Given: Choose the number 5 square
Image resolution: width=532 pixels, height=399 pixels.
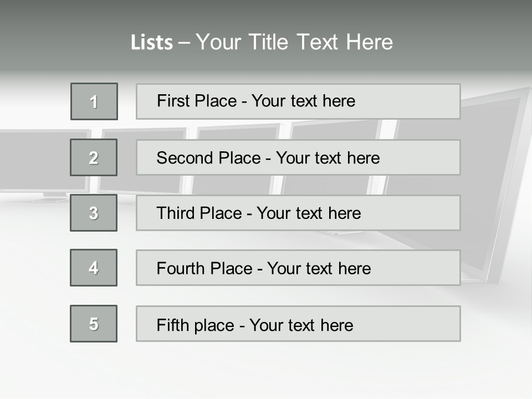Looking at the screenshot, I should tap(94, 324).
